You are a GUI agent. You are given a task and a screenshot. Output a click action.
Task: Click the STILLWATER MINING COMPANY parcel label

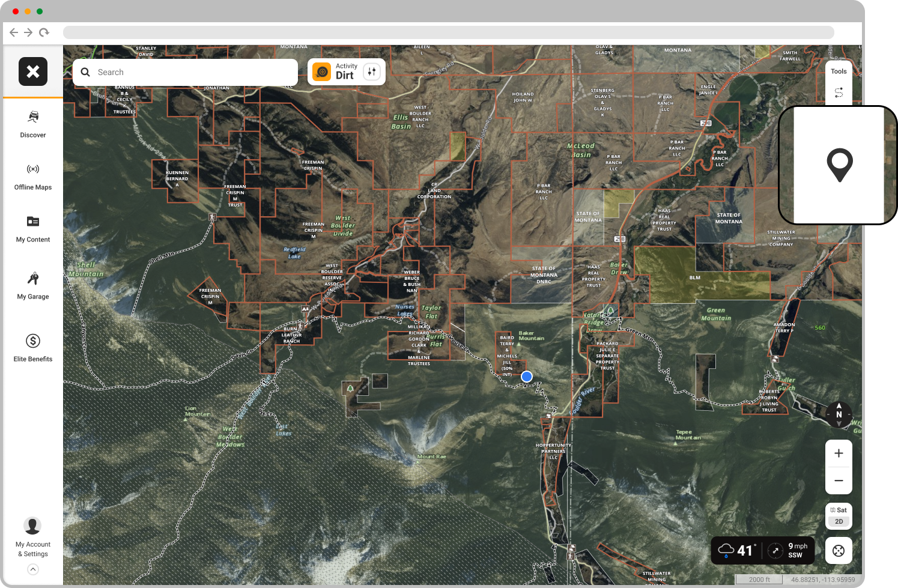tap(781, 238)
